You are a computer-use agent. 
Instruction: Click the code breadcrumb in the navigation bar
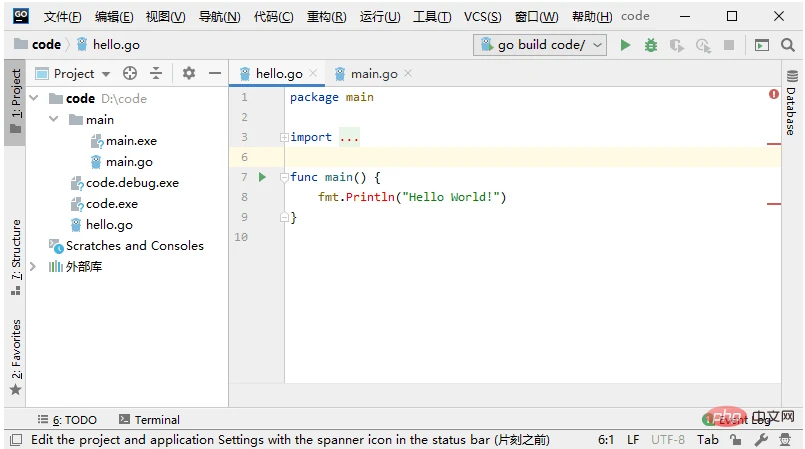(37, 45)
